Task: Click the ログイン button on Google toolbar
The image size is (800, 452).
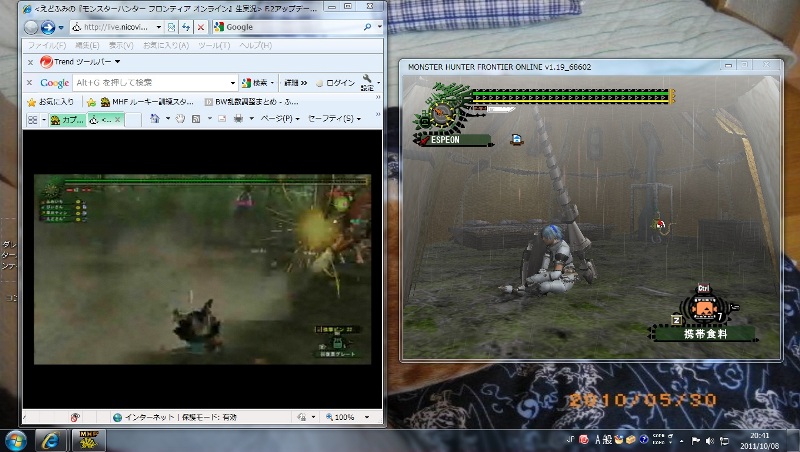Action: (x=335, y=83)
